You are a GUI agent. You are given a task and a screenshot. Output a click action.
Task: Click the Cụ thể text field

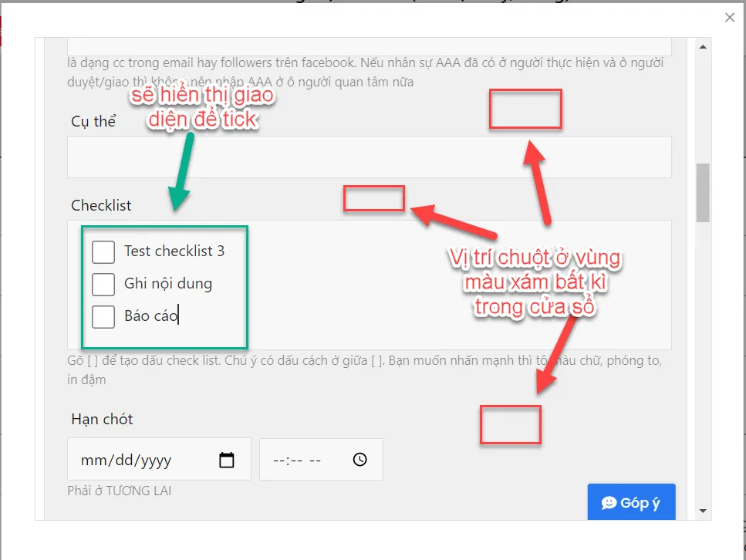[370, 157]
